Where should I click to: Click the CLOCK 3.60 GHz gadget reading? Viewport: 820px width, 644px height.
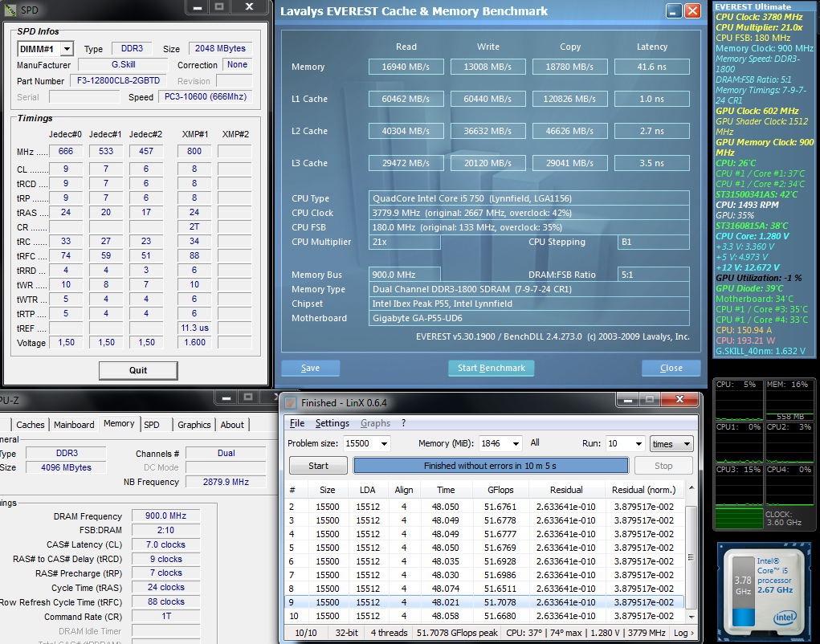(784, 518)
